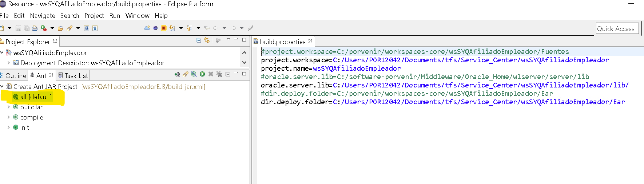Screen dimensions: 644x184
Task: Toggle Block Selection Mode icon
Action: pyautogui.click(x=87, y=28)
